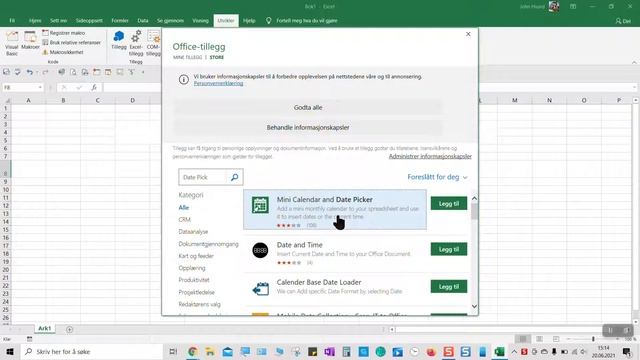Click the zoom slider handle in status bar
Viewport: 640px width, 360px height.
[x=593, y=339]
